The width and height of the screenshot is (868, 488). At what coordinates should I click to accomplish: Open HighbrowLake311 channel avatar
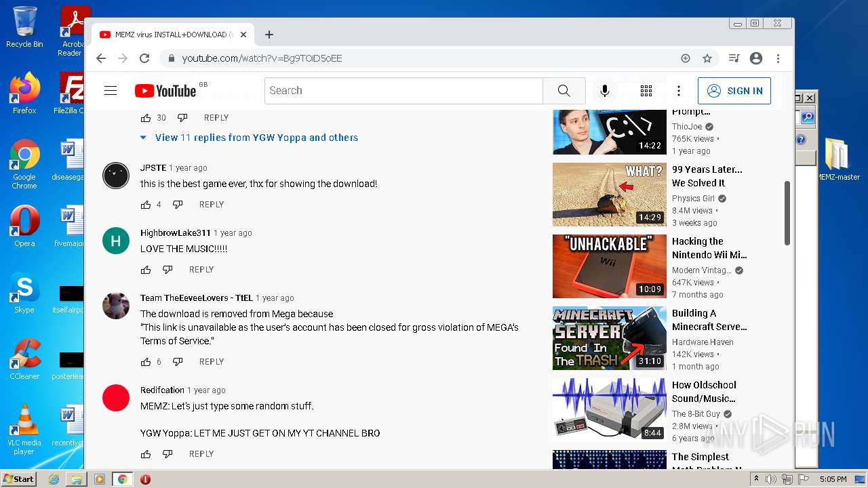coord(116,241)
